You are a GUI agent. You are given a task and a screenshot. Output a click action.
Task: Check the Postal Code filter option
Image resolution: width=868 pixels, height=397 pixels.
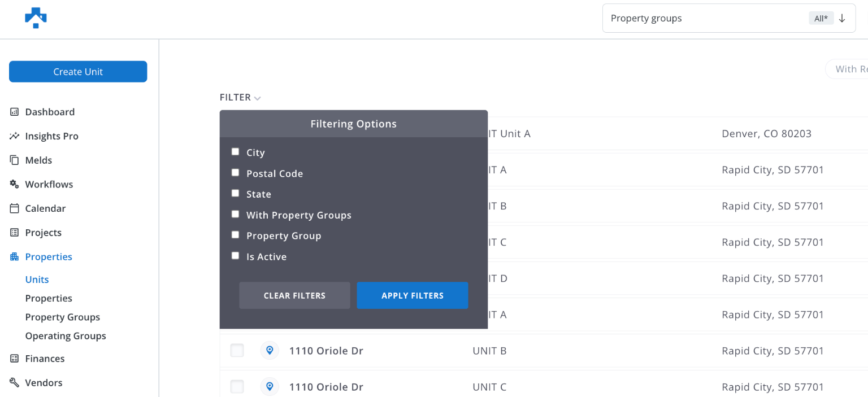coord(235,173)
